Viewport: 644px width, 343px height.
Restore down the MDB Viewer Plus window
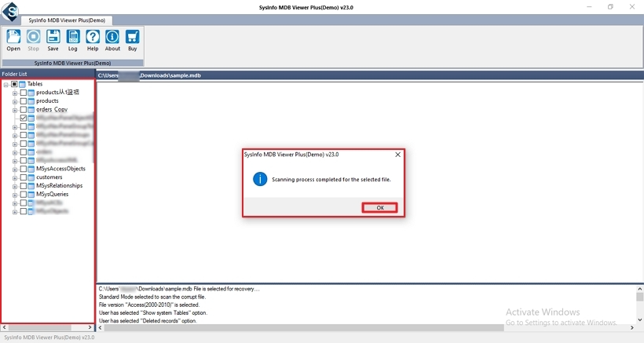pos(610,7)
